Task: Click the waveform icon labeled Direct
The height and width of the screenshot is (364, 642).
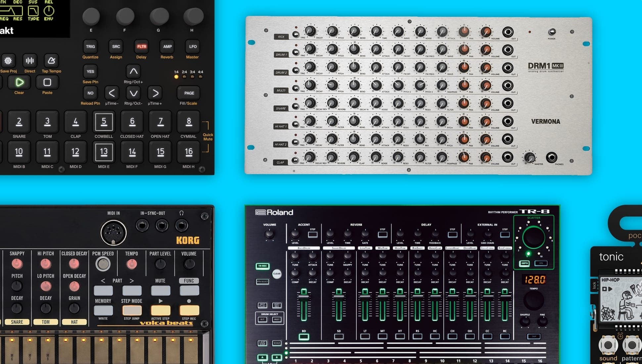Action: [30, 61]
